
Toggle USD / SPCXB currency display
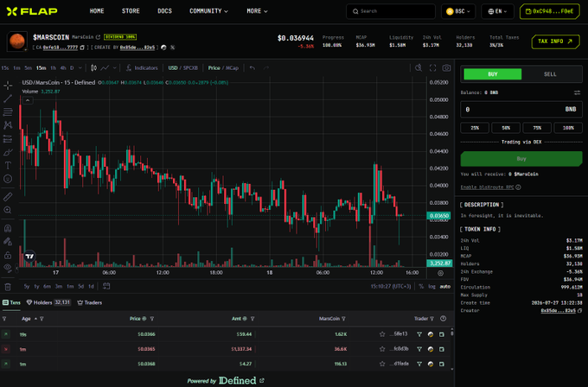tap(183, 67)
